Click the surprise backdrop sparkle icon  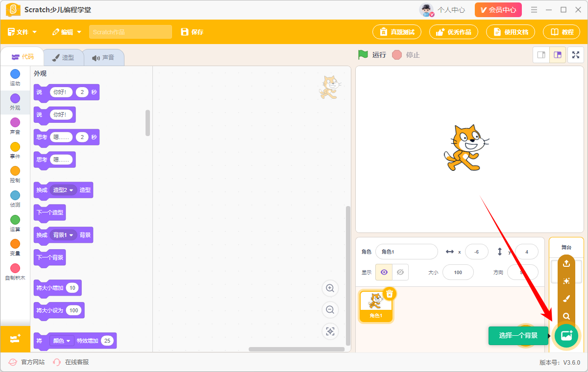click(566, 281)
